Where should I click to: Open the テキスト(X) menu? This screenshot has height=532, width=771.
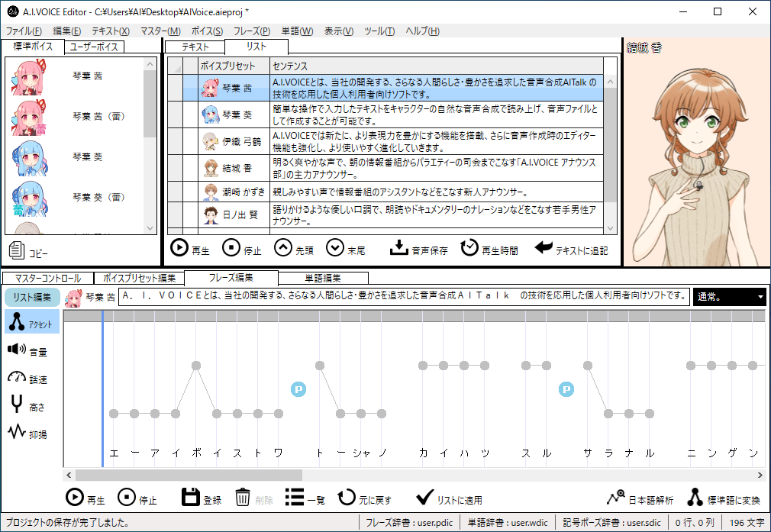pos(111,31)
